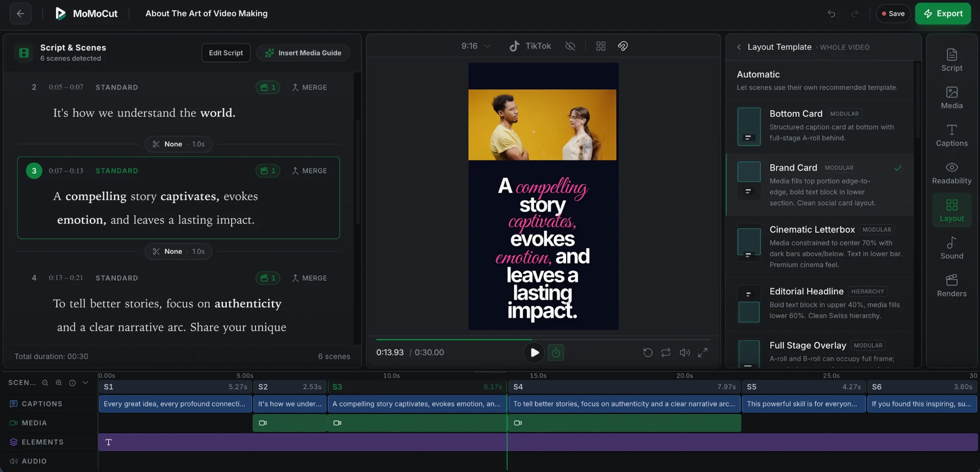Open the Layout sidebar tab
The image size is (980, 472).
(951, 210)
